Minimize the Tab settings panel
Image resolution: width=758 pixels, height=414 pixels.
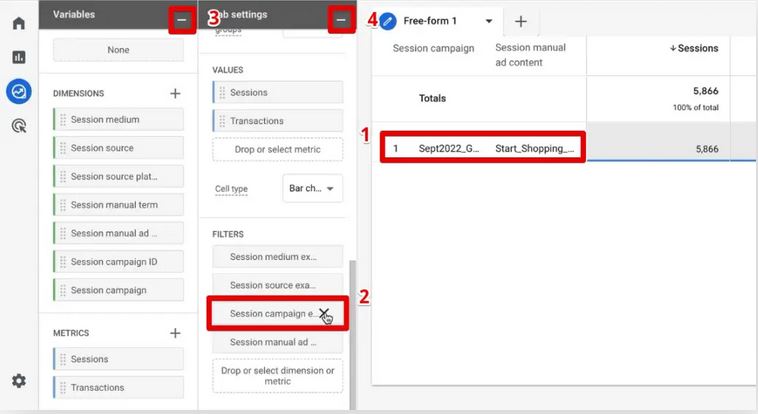click(341, 20)
